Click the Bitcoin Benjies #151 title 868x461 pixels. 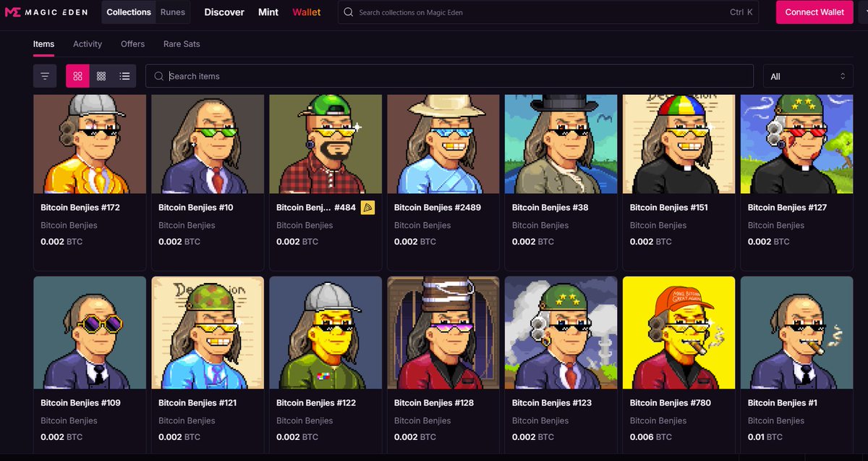[669, 208]
